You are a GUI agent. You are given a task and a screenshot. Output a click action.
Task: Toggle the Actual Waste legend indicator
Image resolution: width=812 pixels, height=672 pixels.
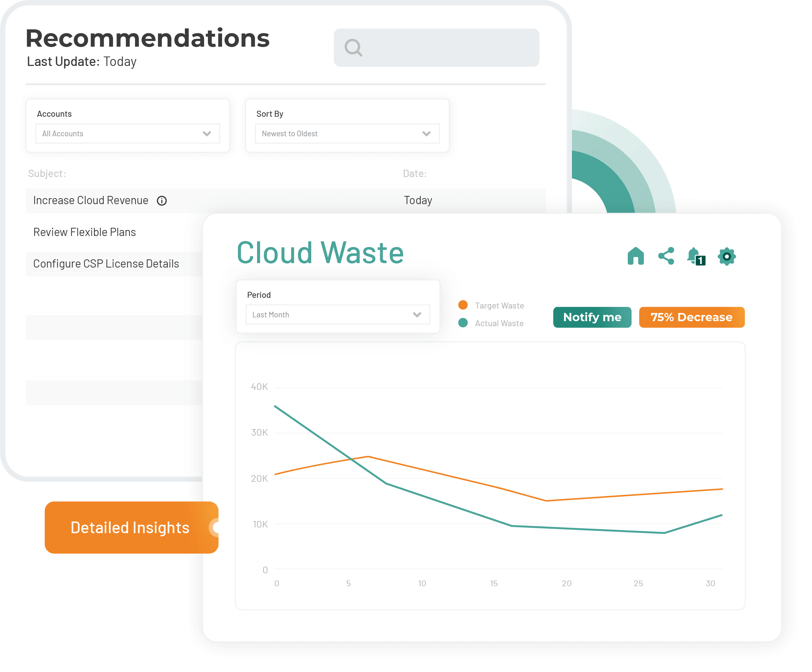point(462,323)
